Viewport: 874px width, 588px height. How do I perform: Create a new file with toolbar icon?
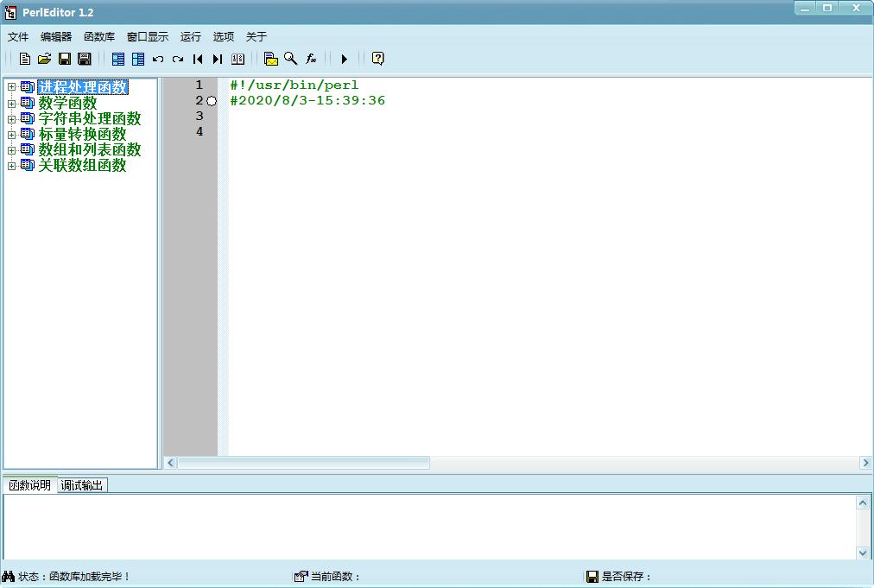point(24,59)
